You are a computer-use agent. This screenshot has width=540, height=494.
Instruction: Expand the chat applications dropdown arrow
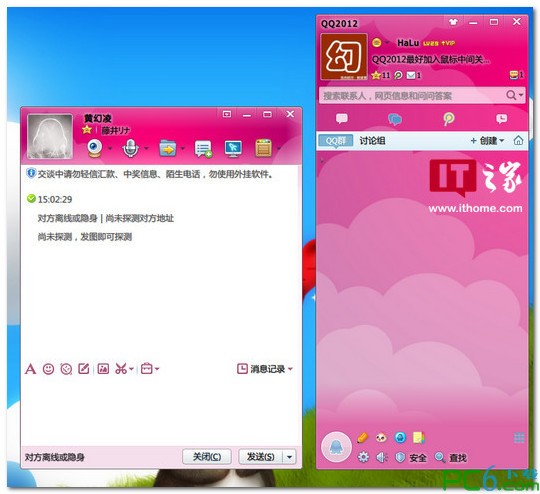click(279, 148)
